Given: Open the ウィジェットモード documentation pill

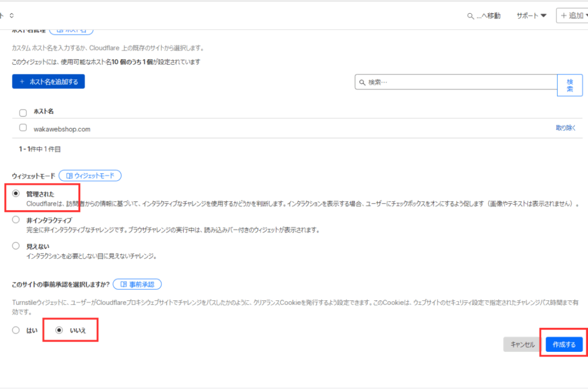Looking at the screenshot, I should [x=90, y=176].
